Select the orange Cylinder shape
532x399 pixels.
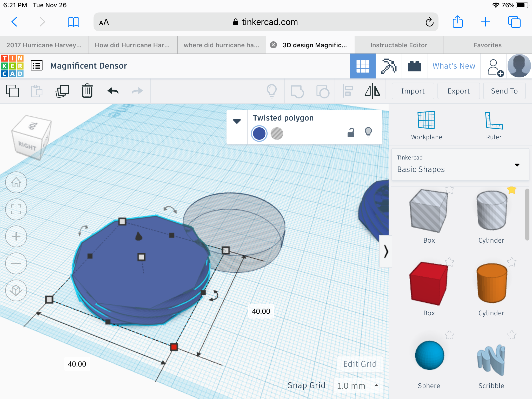coord(491,283)
